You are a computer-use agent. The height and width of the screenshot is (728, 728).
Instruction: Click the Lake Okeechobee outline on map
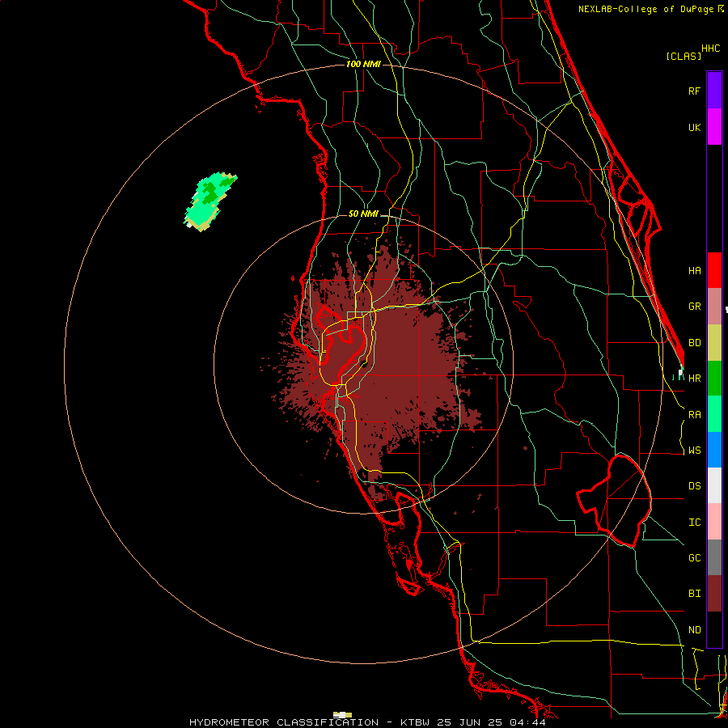point(616,501)
